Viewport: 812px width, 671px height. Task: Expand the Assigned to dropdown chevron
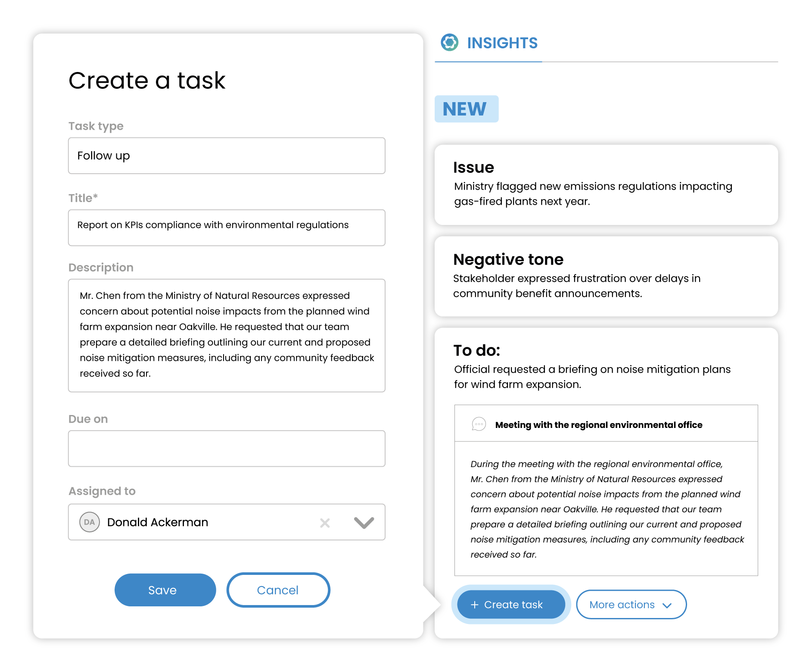tap(364, 522)
